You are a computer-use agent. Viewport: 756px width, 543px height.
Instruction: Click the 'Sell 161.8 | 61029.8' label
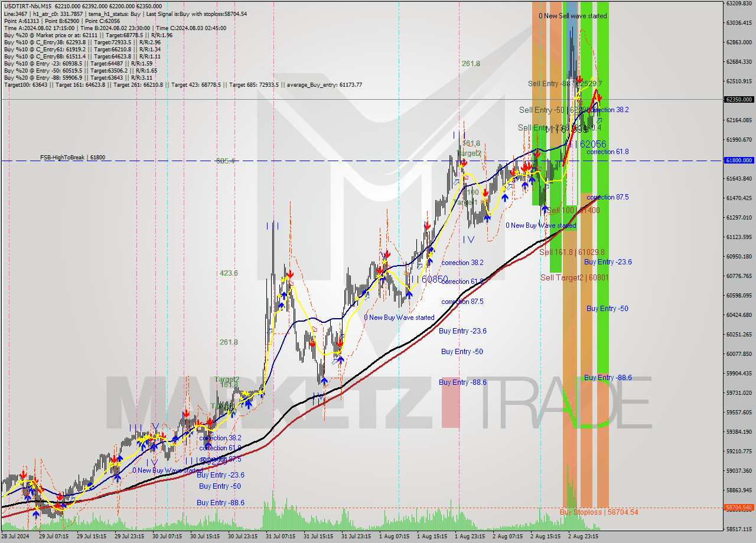tap(572, 252)
